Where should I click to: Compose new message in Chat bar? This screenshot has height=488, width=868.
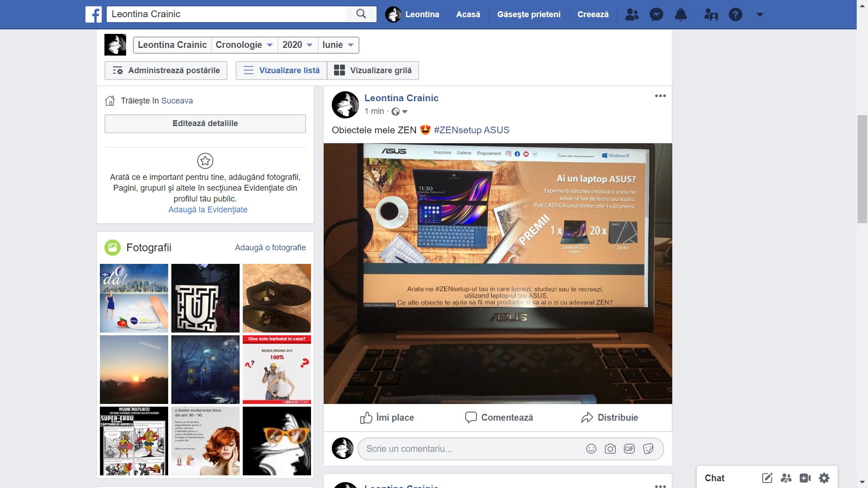pos(767,478)
